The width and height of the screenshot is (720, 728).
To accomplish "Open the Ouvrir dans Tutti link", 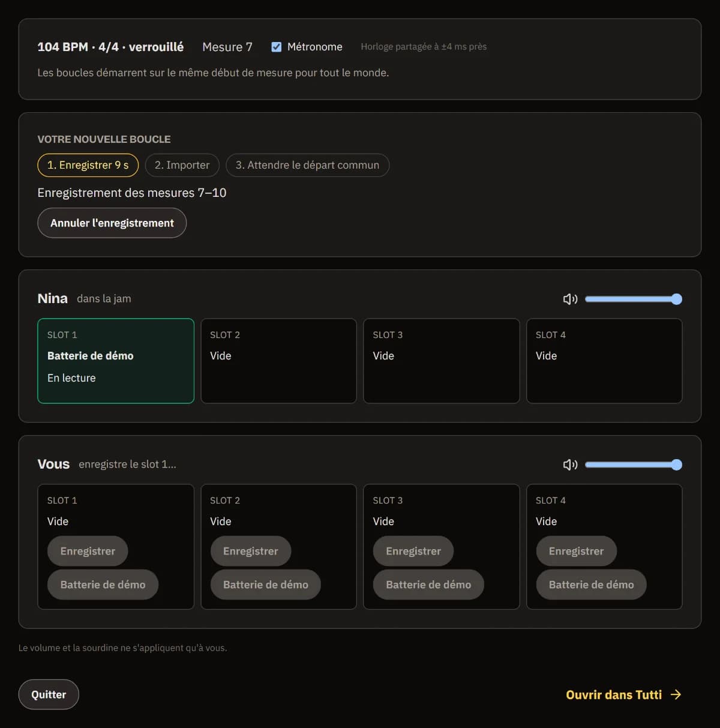I will click(x=623, y=694).
